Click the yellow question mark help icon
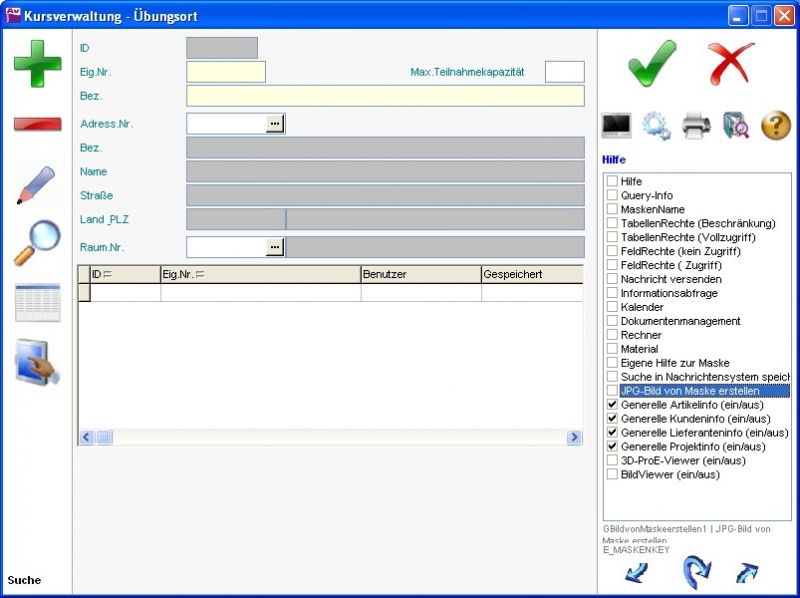This screenshot has width=800, height=598. pos(776,125)
